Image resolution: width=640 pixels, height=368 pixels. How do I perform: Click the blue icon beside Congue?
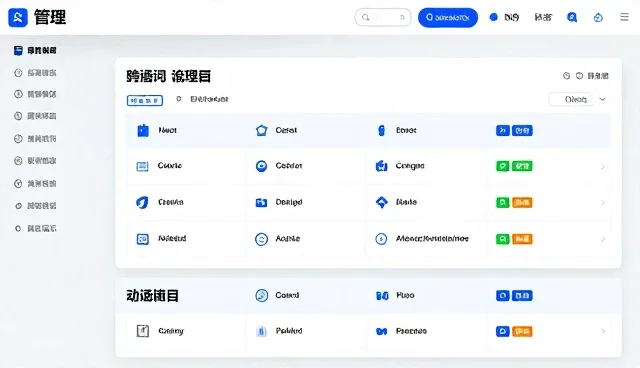[381, 166]
